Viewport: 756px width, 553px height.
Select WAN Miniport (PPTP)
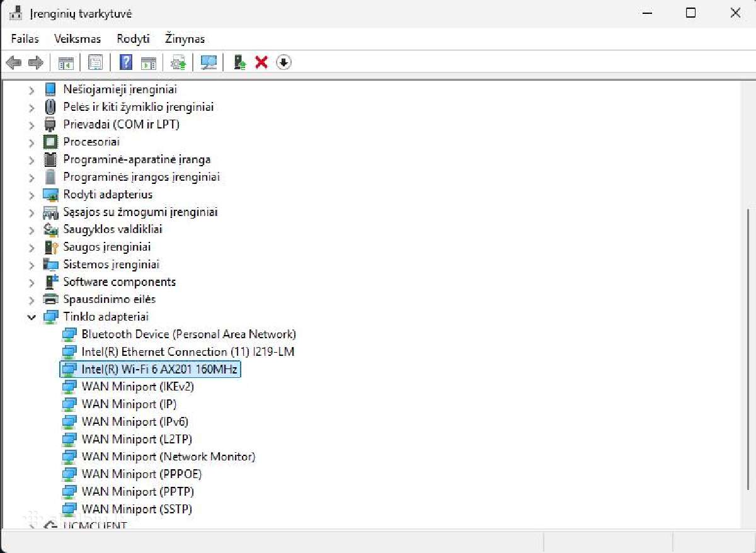coord(137,491)
